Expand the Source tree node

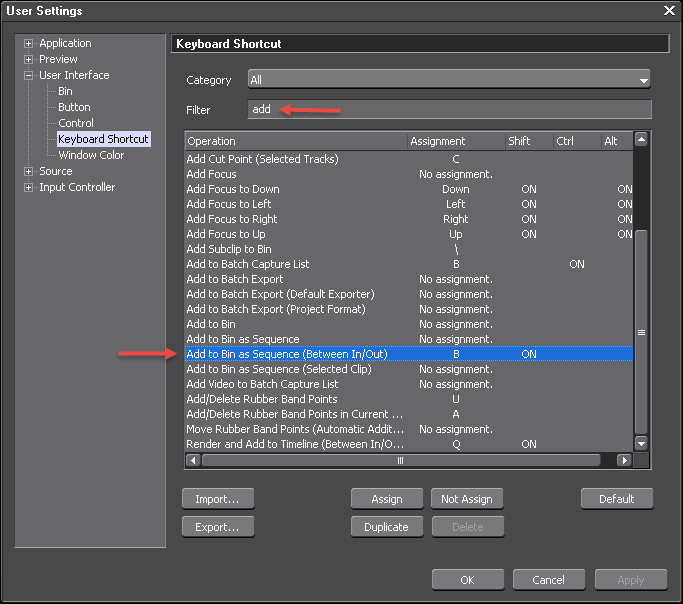[29, 172]
